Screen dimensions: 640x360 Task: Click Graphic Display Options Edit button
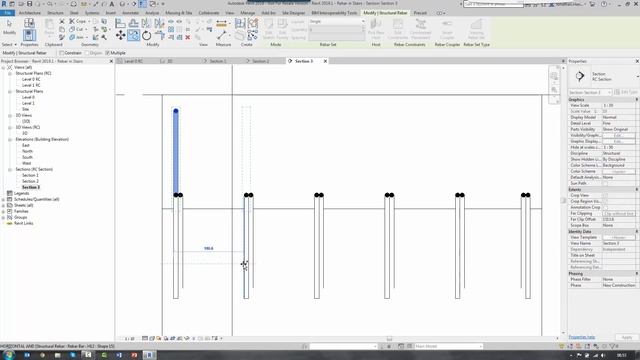tap(619, 142)
